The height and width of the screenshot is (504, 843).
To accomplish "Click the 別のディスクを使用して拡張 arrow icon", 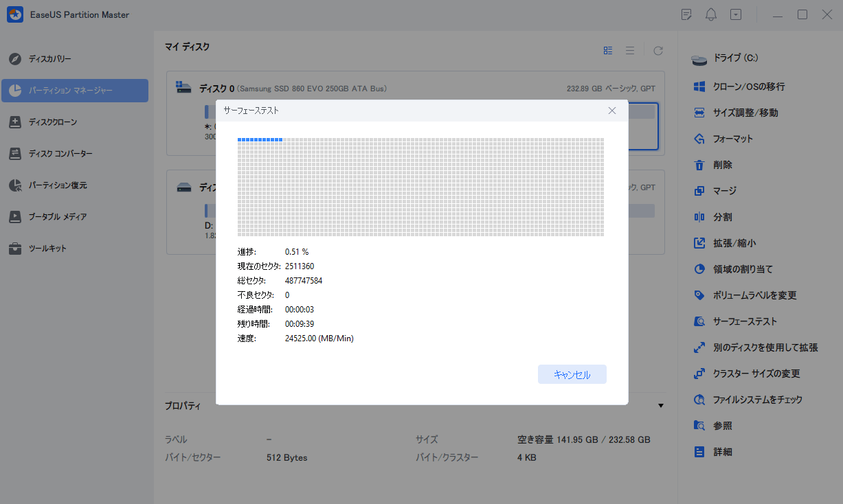I will [x=699, y=347].
